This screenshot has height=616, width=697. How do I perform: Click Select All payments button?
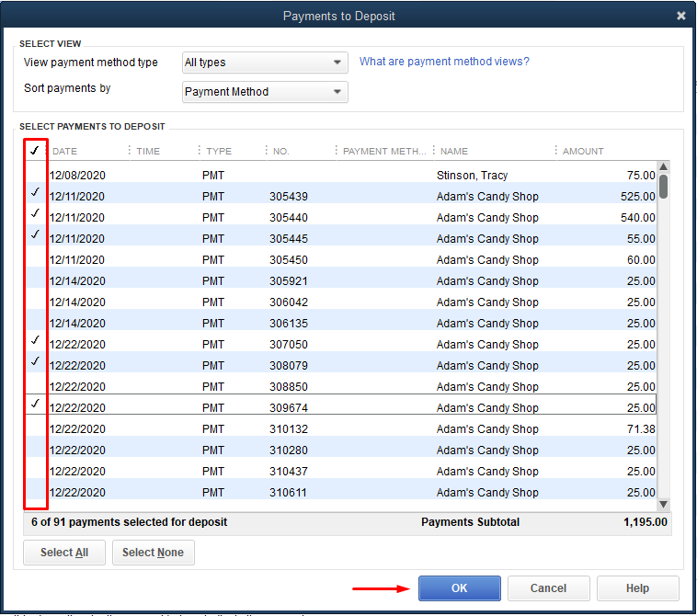coord(63,553)
